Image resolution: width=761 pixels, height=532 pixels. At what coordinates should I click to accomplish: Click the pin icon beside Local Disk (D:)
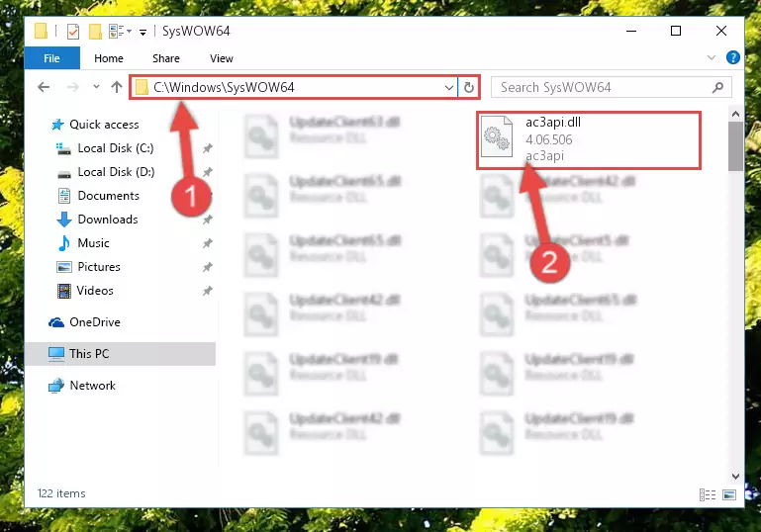208,172
